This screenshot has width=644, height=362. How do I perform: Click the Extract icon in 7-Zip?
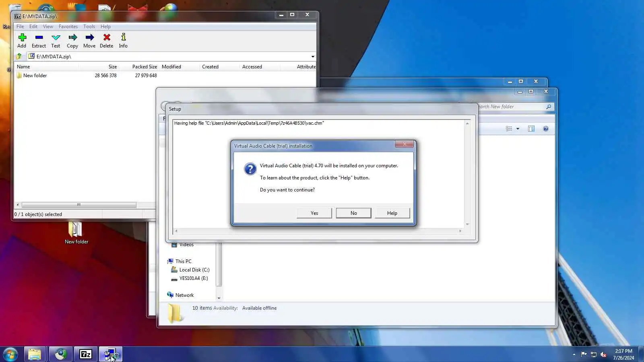(39, 41)
